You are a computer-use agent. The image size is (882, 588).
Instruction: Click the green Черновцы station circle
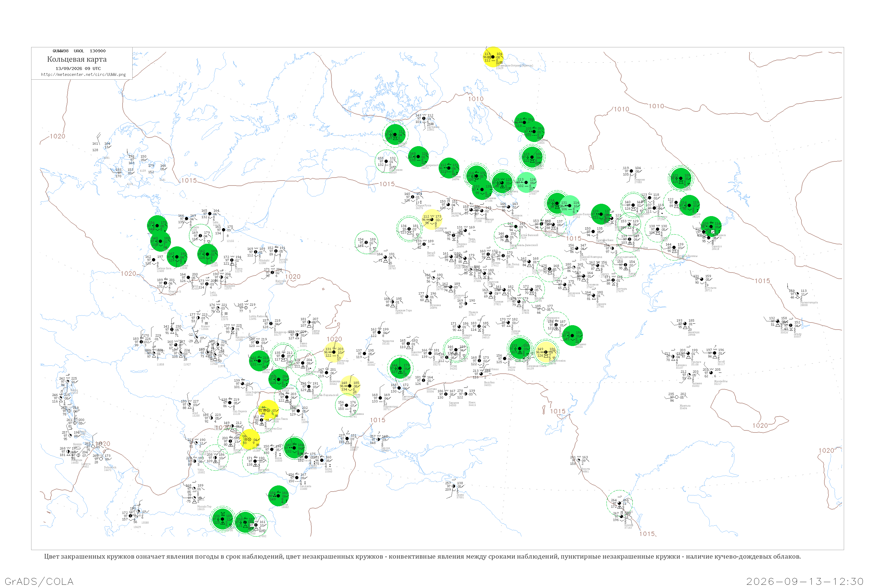tap(279, 380)
